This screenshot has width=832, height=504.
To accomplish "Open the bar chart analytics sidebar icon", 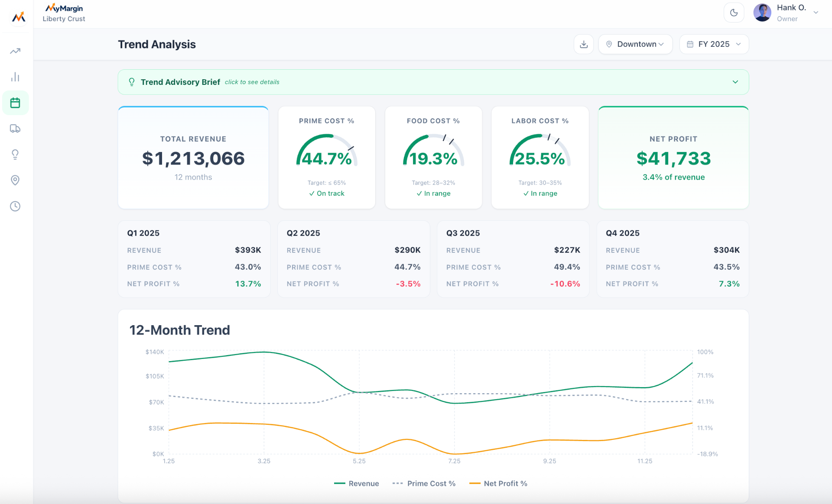I will [15, 77].
